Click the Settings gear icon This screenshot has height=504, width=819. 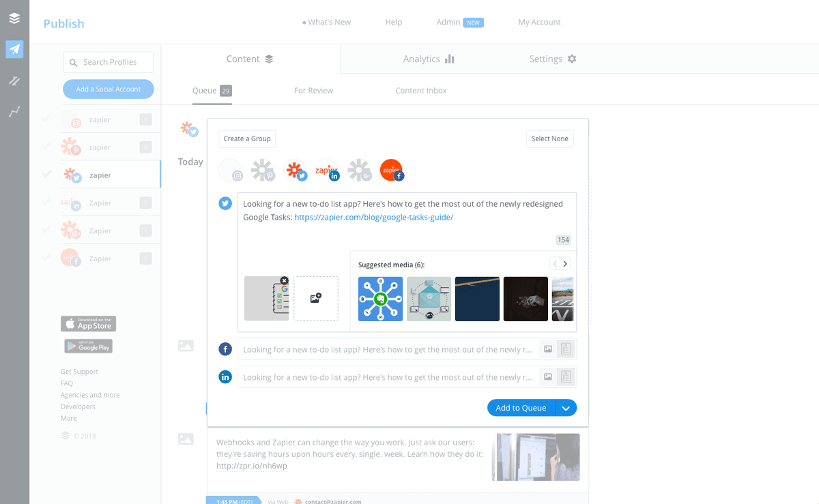click(572, 59)
